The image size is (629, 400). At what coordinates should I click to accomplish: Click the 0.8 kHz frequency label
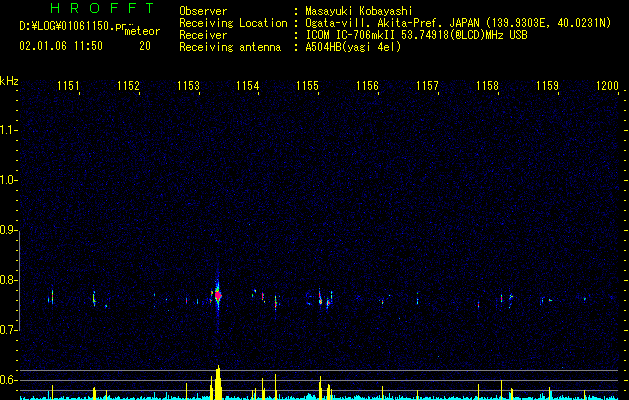(8, 280)
